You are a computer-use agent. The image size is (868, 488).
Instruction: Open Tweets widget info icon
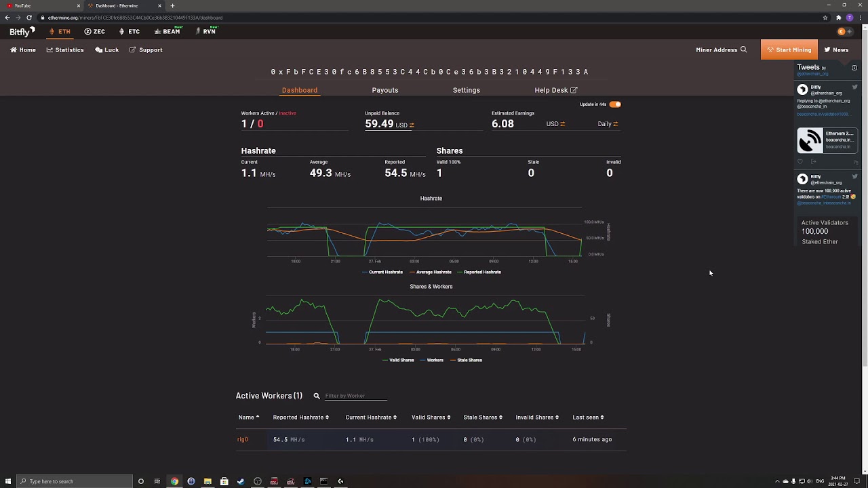click(x=854, y=68)
